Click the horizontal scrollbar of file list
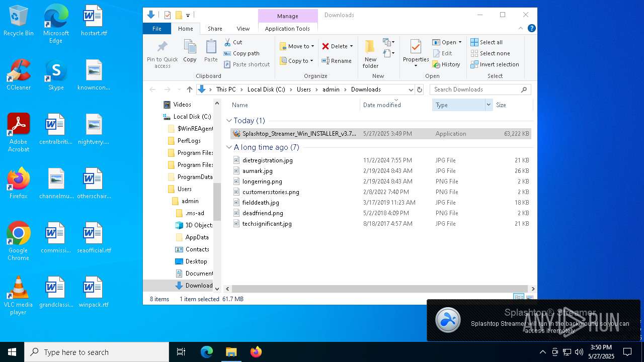 381,289
